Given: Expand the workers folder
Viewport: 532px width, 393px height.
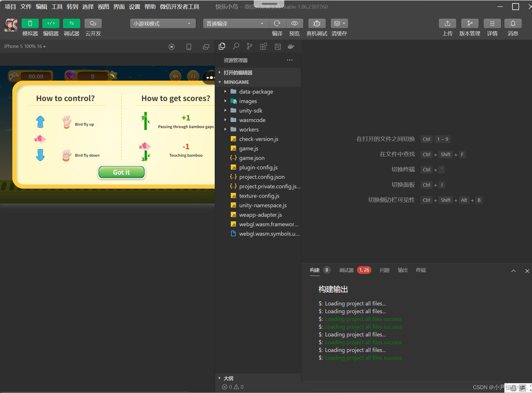Looking at the screenshot, I should pos(258,129).
